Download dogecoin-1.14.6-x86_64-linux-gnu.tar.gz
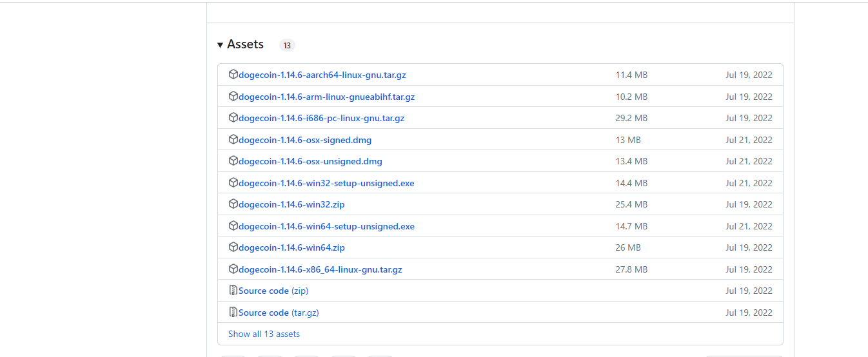868x357 pixels. (x=321, y=269)
